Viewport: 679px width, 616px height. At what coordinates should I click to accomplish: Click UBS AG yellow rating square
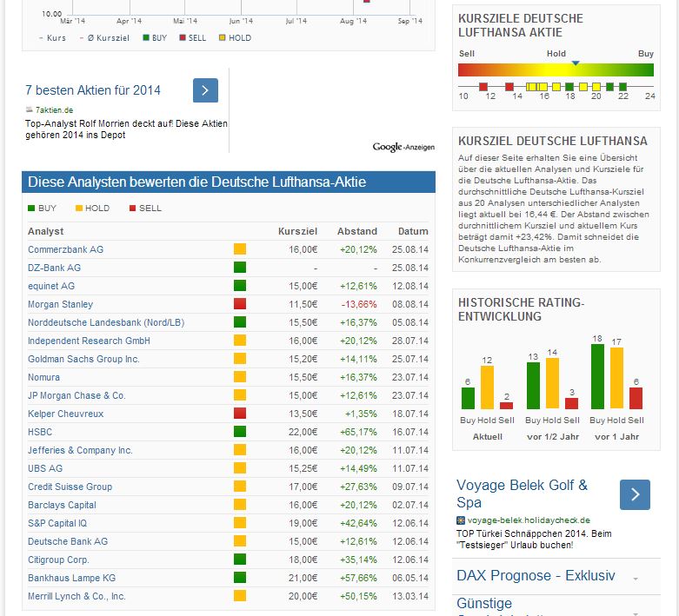pyautogui.click(x=239, y=467)
